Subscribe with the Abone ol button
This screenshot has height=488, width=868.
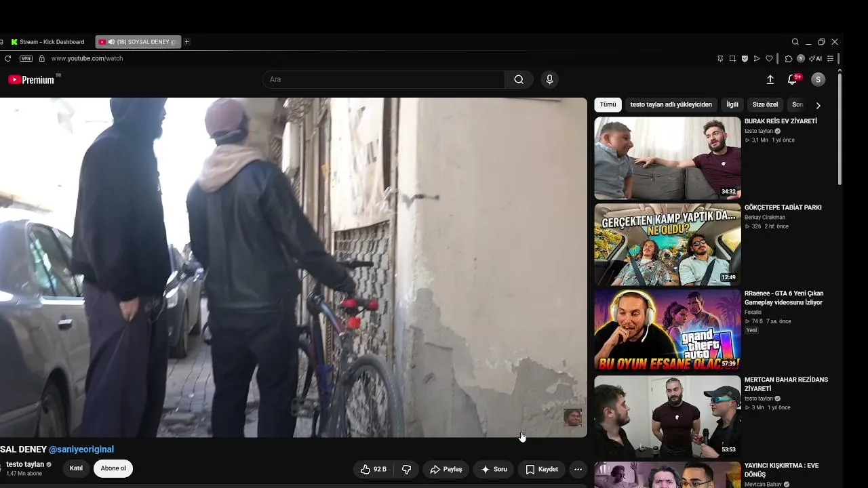pyautogui.click(x=113, y=468)
